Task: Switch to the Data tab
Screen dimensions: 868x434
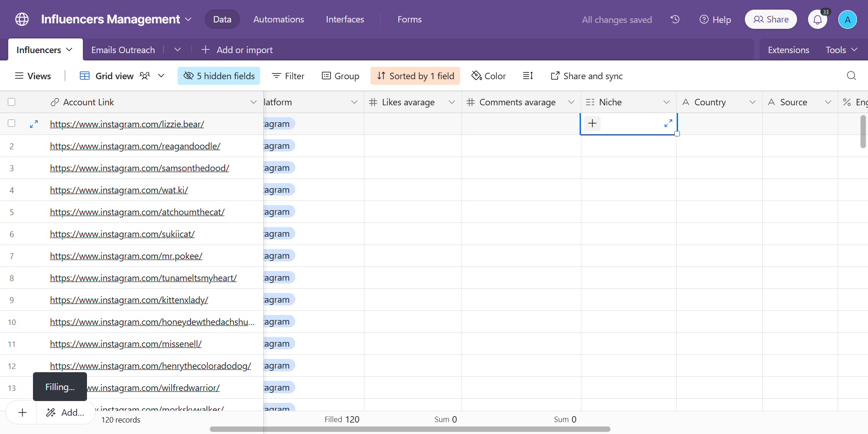Action: 222,19
